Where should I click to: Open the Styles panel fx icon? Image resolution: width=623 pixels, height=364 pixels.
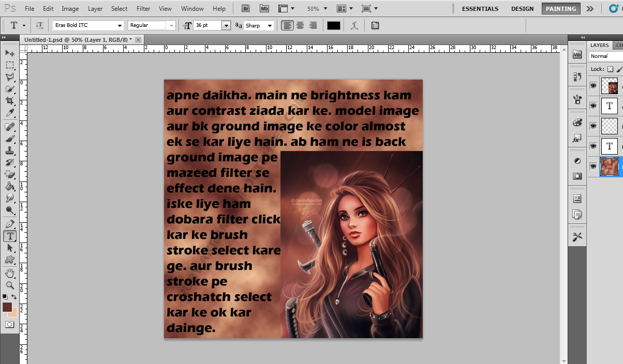coord(577,139)
